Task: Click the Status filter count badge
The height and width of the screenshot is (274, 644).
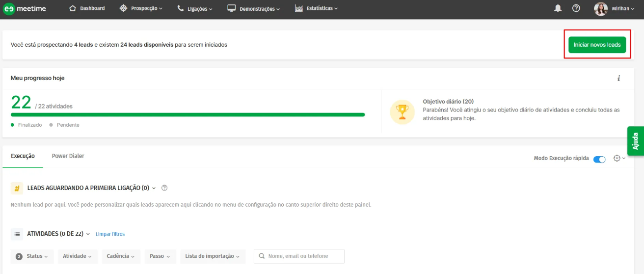Action: click(19, 256)
